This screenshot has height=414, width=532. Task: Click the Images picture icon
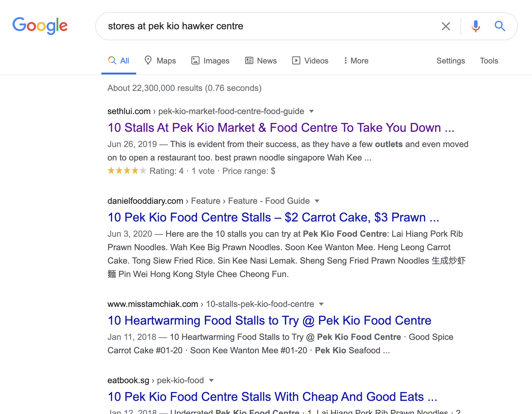point(195,60)
